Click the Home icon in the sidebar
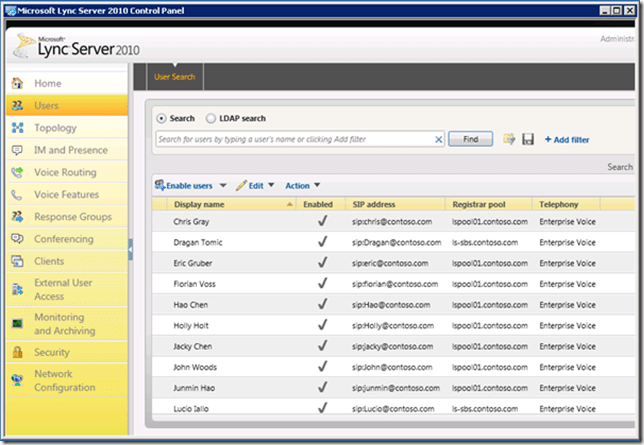Viewport: 644px width, 445px height. click(17, 84)
